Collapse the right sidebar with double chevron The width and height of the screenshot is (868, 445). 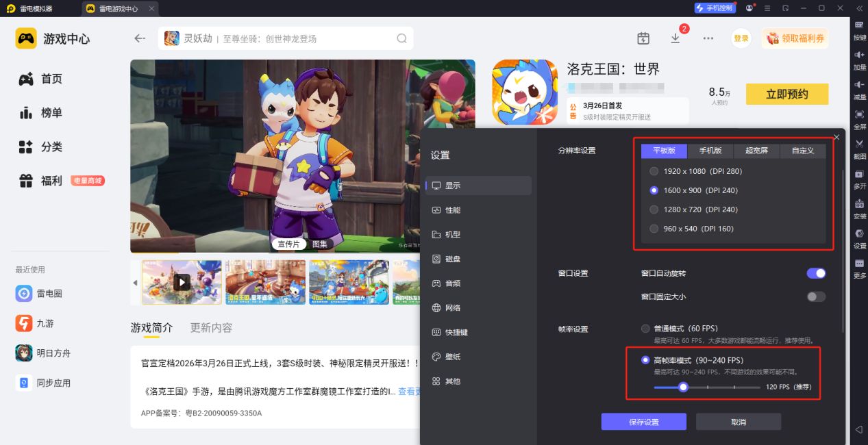(859, 8)
